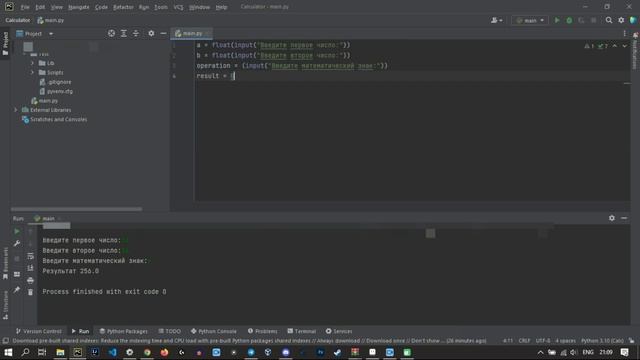This screenshot has width=640, height=360.
Task: Click UTF-8 encoding in status bar
Action: click(543, 340)
